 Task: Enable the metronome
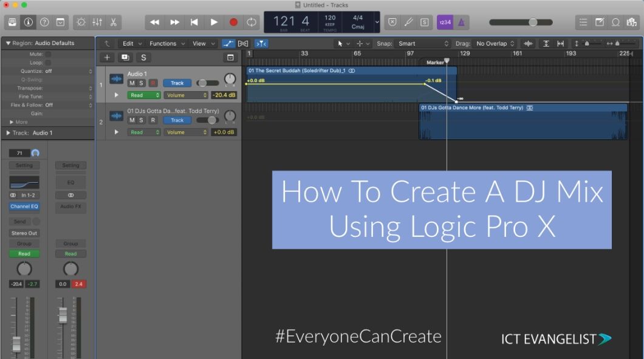click(462, 22)
